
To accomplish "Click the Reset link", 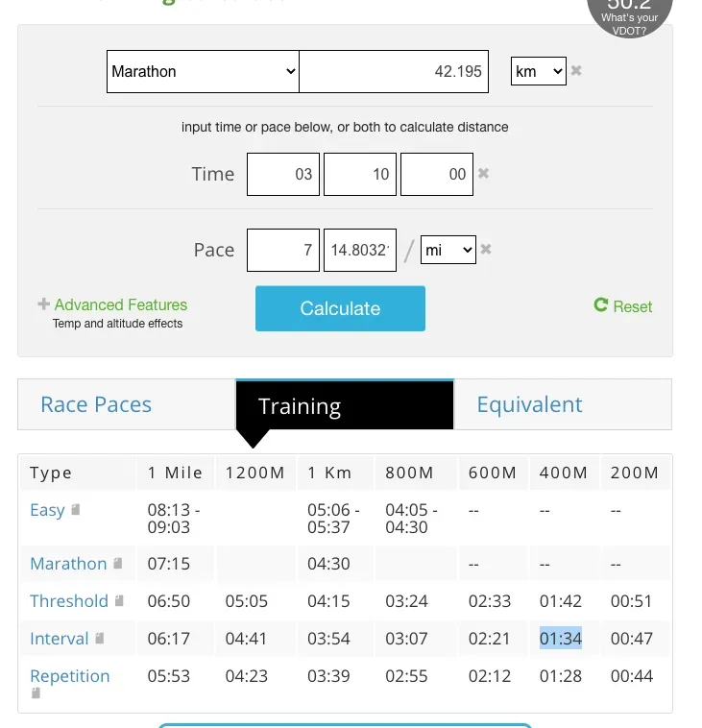I will click(623, 306).
